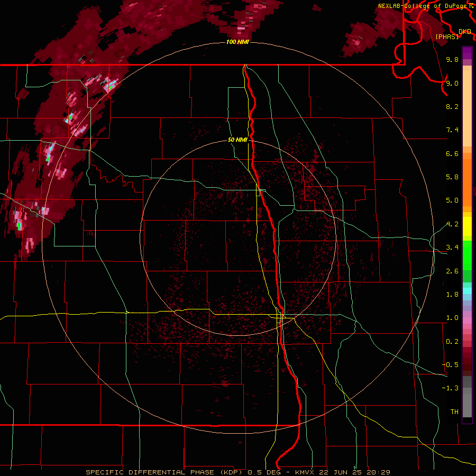Image resolution: width=476 pixels, height=476 pixels.
Task: Click the 100 NMI range ring label
Action: [x=237, y=42]
